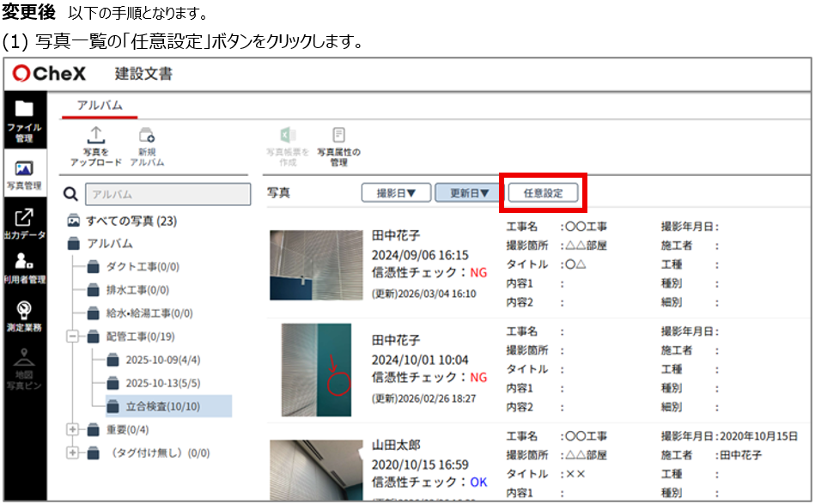Open the first photo thumbnail by 田中花子
Viewport: 815px width, 504px height.
315,264
